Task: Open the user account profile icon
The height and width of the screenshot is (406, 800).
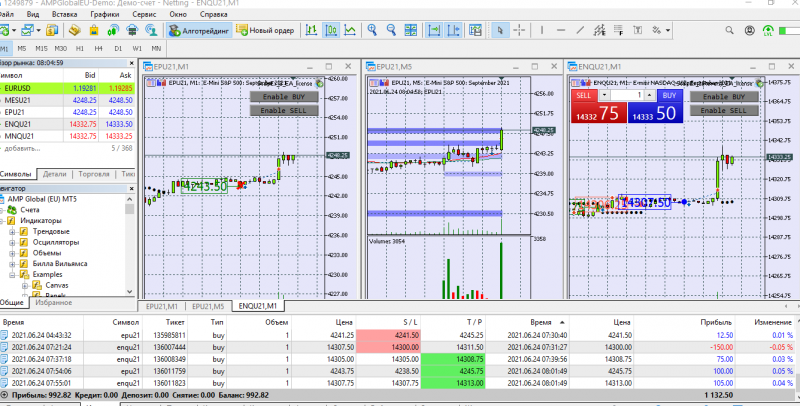Action: (749, 31)
